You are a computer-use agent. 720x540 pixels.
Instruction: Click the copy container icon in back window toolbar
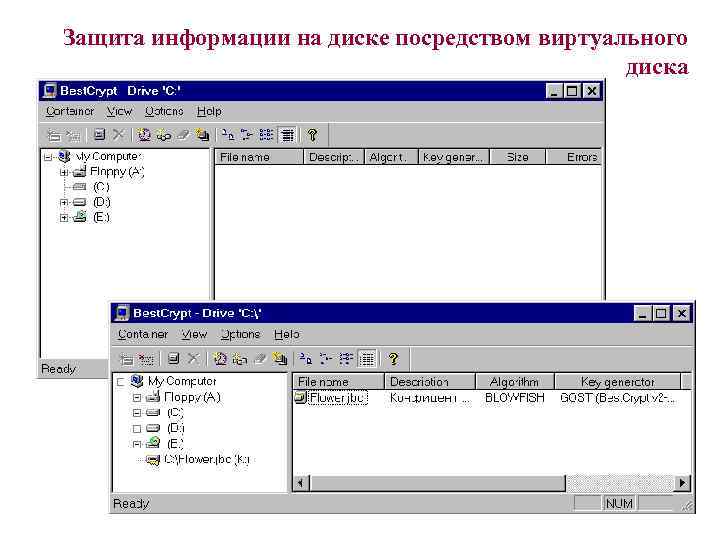tap(202, 135)
